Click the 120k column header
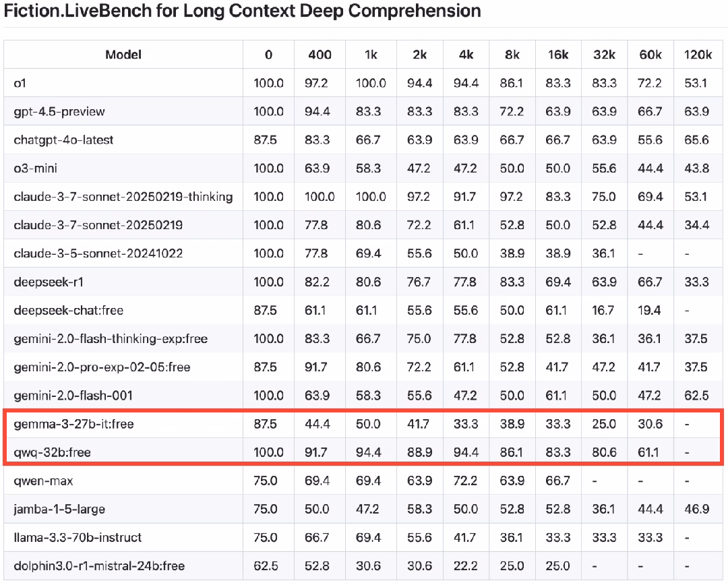Viewport: 728px width, 585px height. [698, 55]
